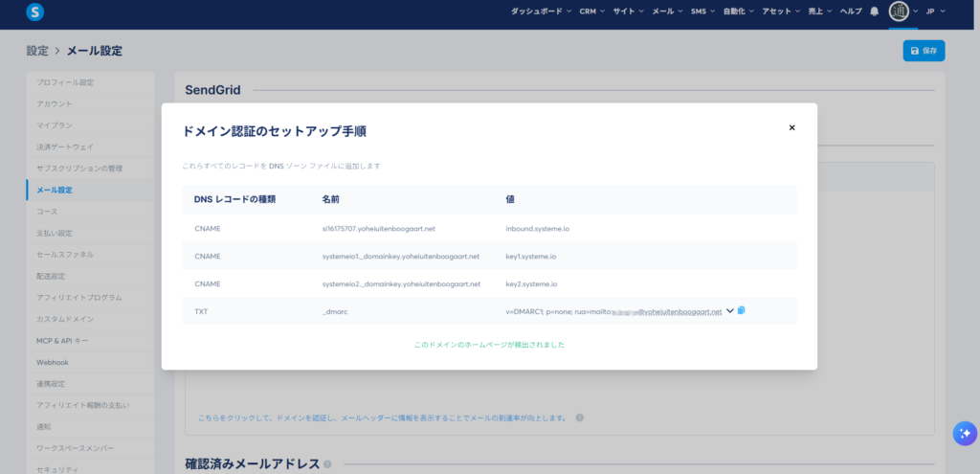Expand the ダッシュボード dropdown menu

click(x=542, y=11)
